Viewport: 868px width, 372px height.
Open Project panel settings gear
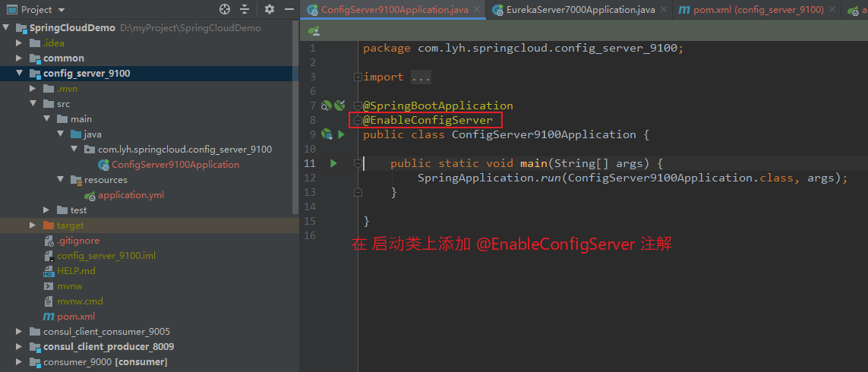pyautogui.click(x=270, y=9)
